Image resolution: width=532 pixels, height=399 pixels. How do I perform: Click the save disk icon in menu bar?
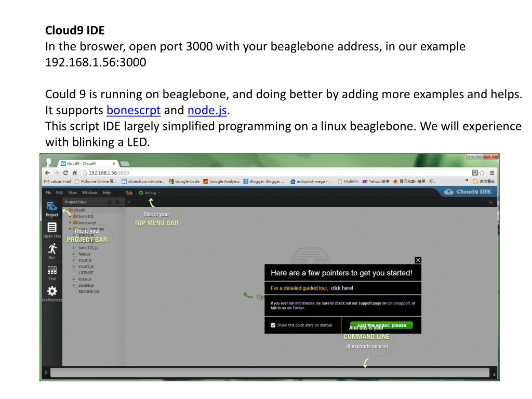coord(120,193)
